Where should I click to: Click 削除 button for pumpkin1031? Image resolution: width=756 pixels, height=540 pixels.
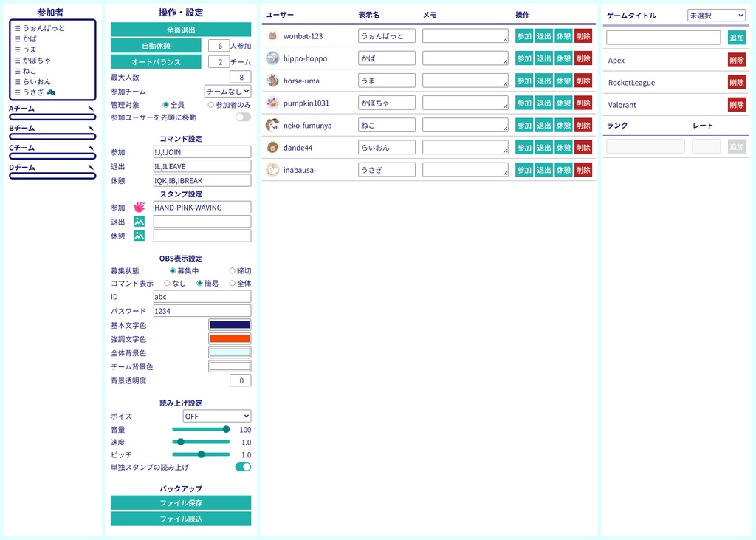(583, 102)
